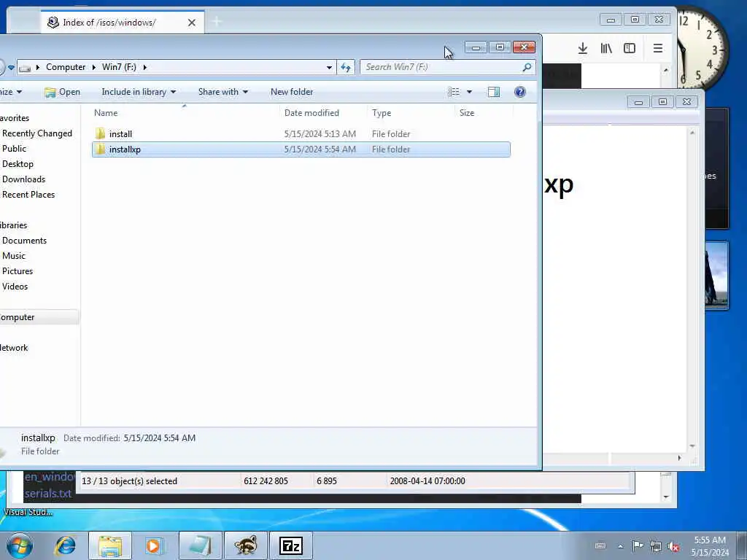Open Videos library
Image resolution: width=747 pixels, height=560 pixels.
point(15,286)
